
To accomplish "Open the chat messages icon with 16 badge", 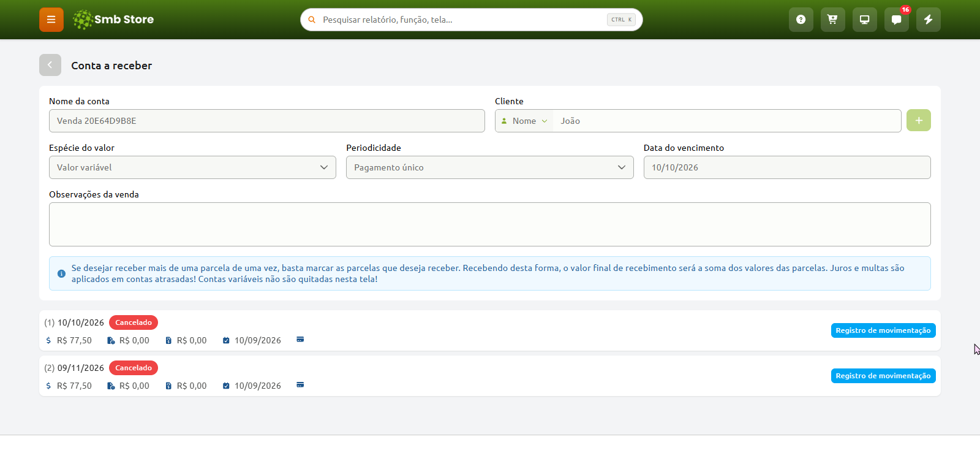I will point(897,20).
